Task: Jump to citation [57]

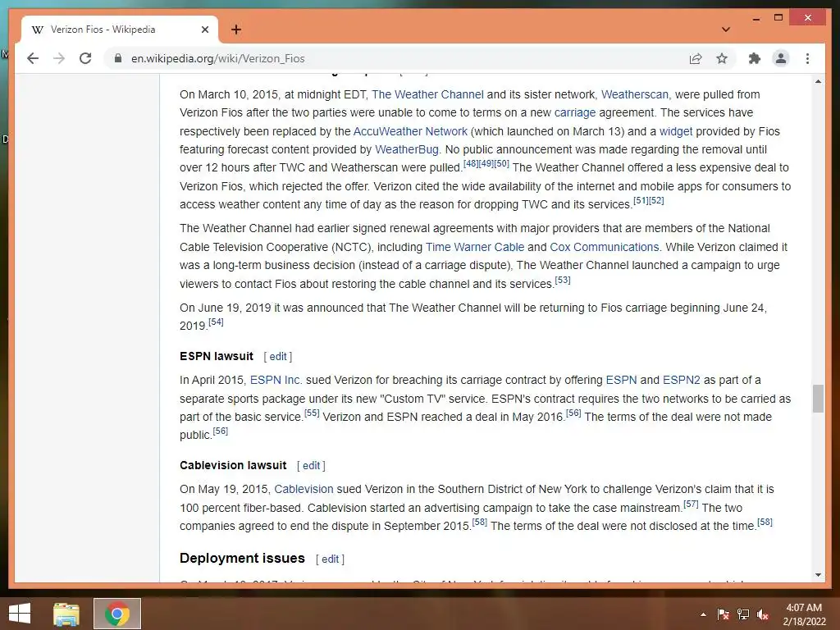Action: click(691, 504)
